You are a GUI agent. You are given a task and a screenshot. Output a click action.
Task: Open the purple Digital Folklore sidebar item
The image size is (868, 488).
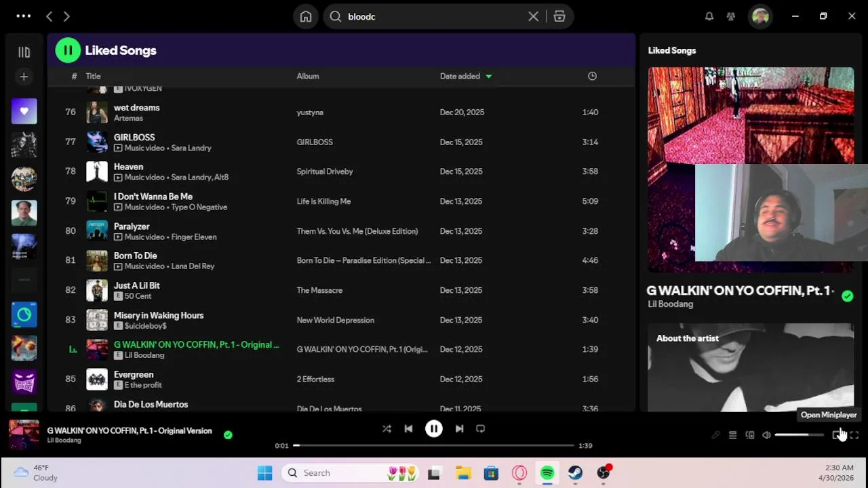24,382
